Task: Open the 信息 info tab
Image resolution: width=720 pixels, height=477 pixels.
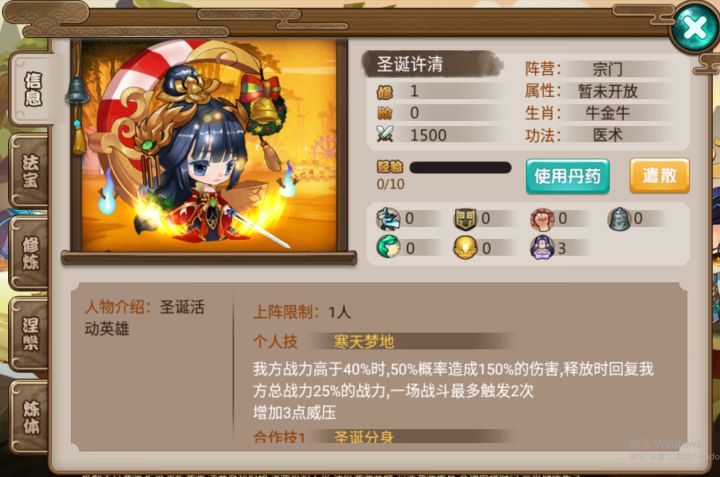Action: (x=32, y=89)
